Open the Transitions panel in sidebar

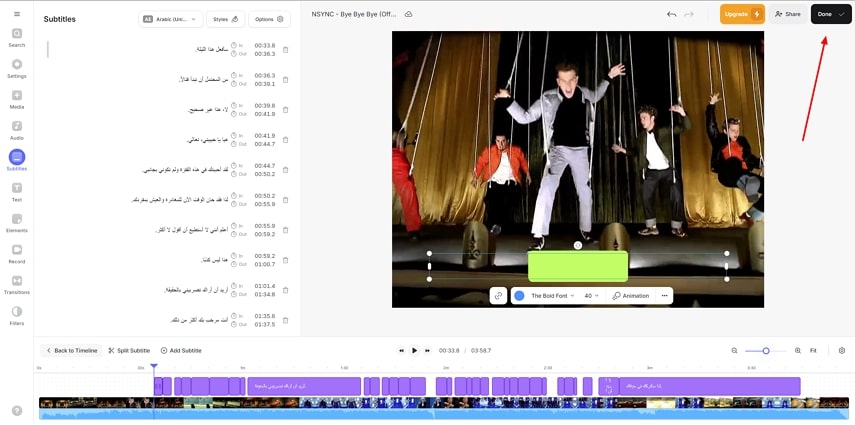[17, 285]
